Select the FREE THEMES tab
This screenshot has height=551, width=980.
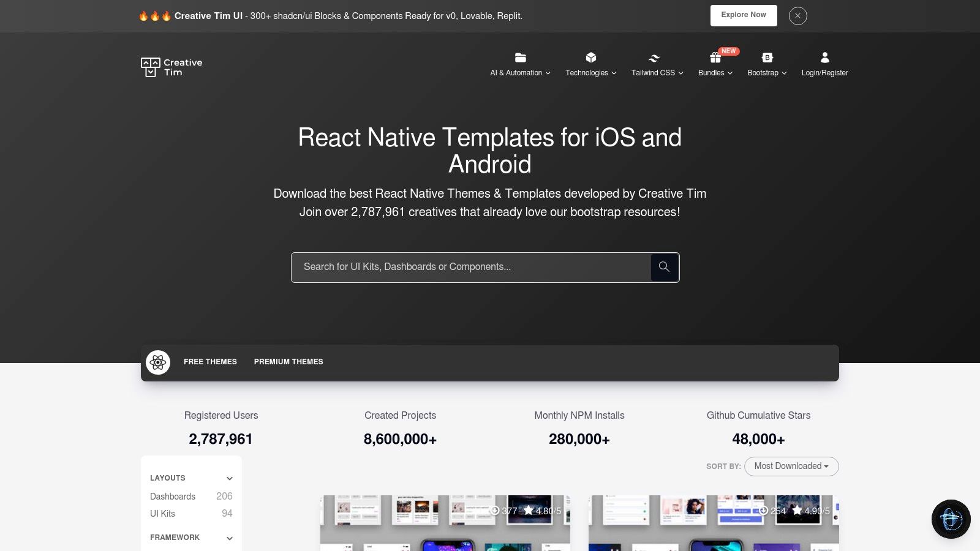coord(210,362)
